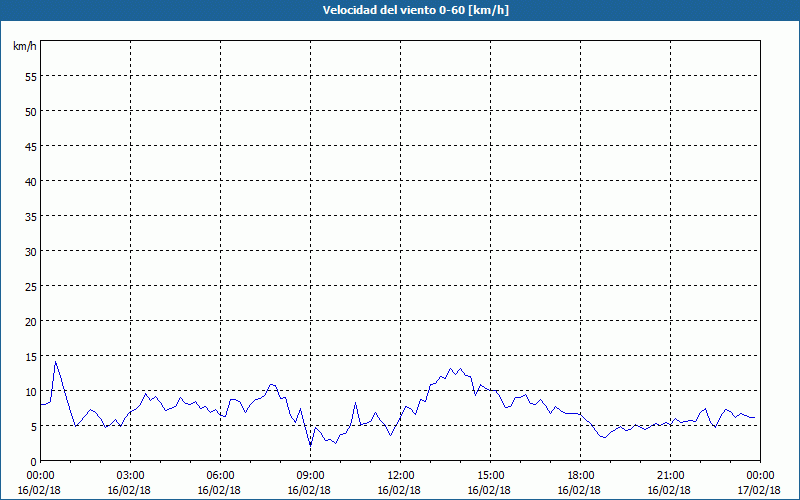Image resolution: width=800 pixels, height=500 pixels.
Task: Click the 21:00 time label
Action: (670, 476)
